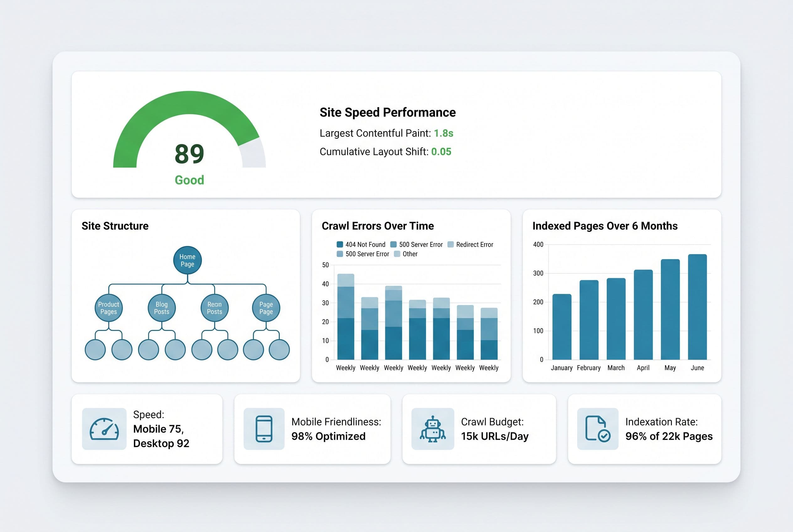This screenshot has height=532, width=793.
Task: Click the May bar in Indexed Pages chart
Action: [x=670, y=309]
